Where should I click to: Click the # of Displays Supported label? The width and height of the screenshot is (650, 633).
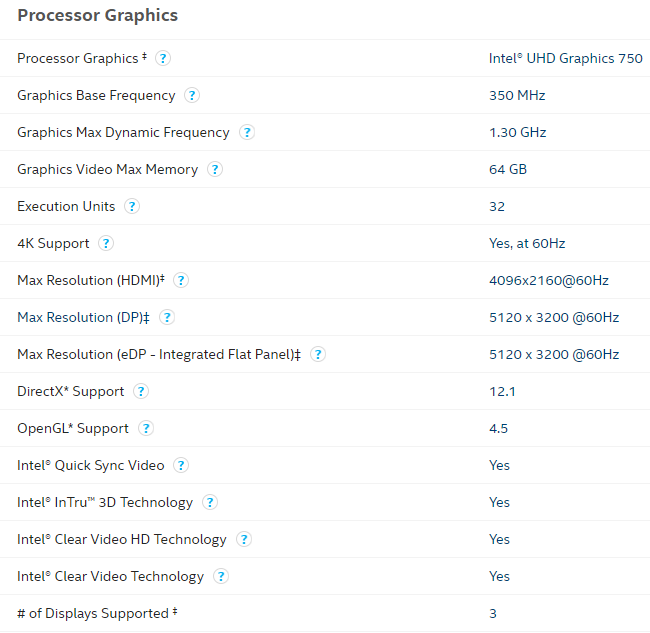click(x=97, y=614)
